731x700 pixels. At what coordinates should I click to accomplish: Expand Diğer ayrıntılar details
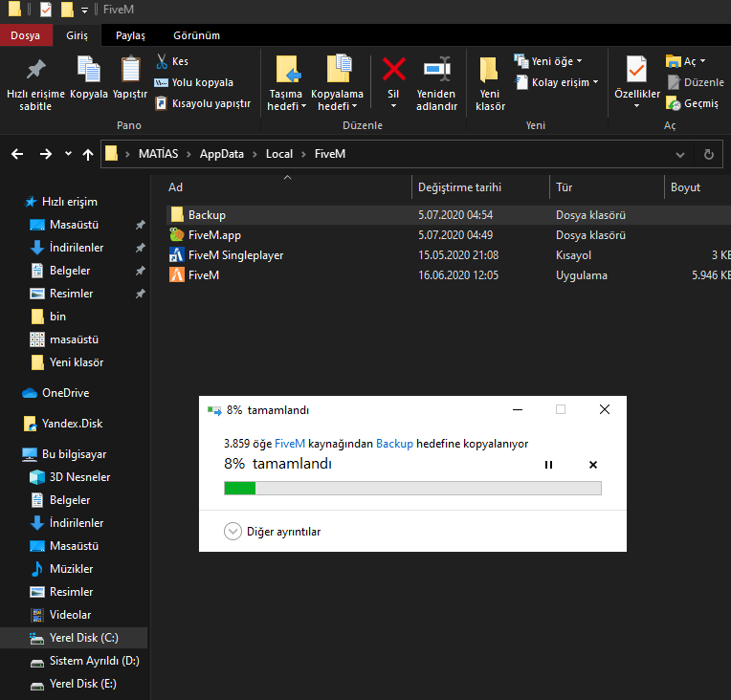tap(273, 532)
